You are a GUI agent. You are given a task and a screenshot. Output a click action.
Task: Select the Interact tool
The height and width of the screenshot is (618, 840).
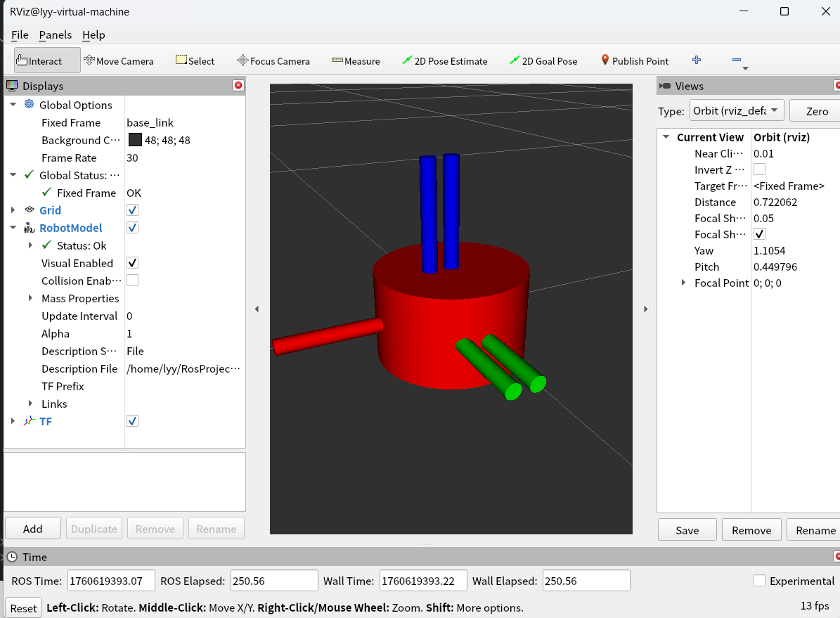[x=47, y=60]
